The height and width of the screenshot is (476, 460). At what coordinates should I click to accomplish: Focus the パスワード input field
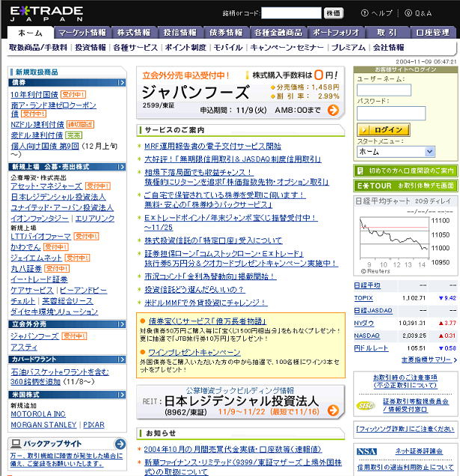(x=391, y=114)
